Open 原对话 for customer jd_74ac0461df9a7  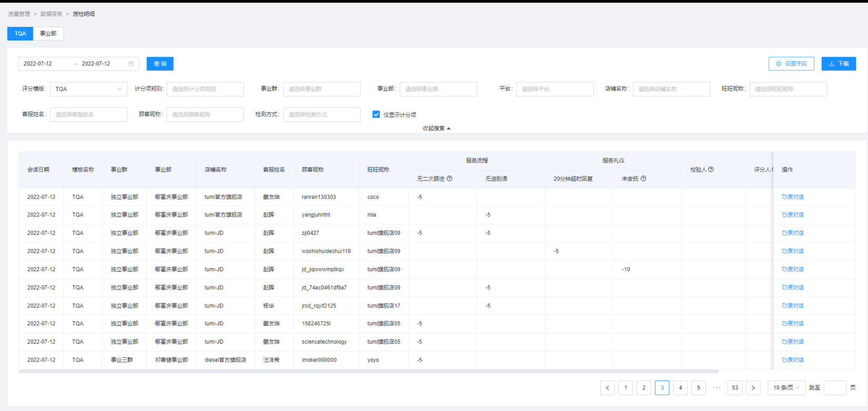793,287
